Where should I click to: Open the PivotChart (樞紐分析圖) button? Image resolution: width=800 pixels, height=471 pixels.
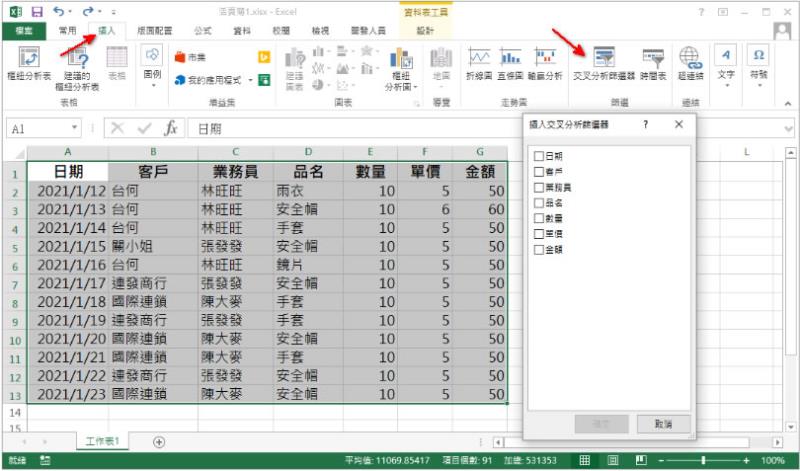click(x=401, y=68)
